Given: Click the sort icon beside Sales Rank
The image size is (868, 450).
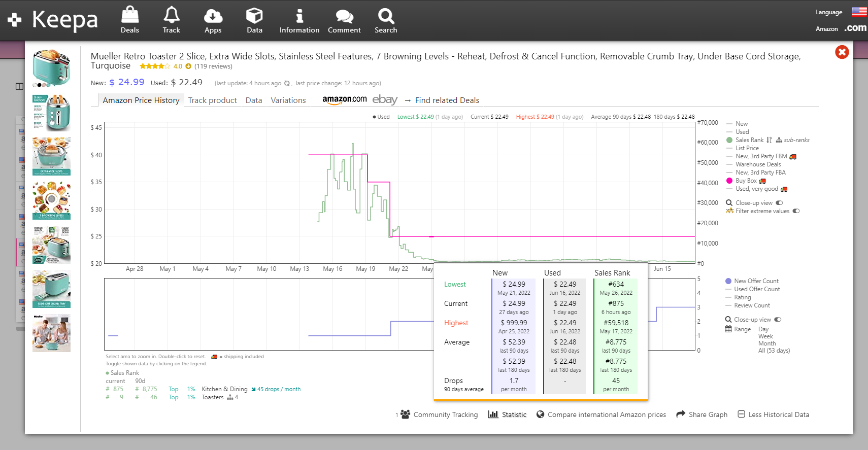Looking at the screenshot, I should click(769, 140).
